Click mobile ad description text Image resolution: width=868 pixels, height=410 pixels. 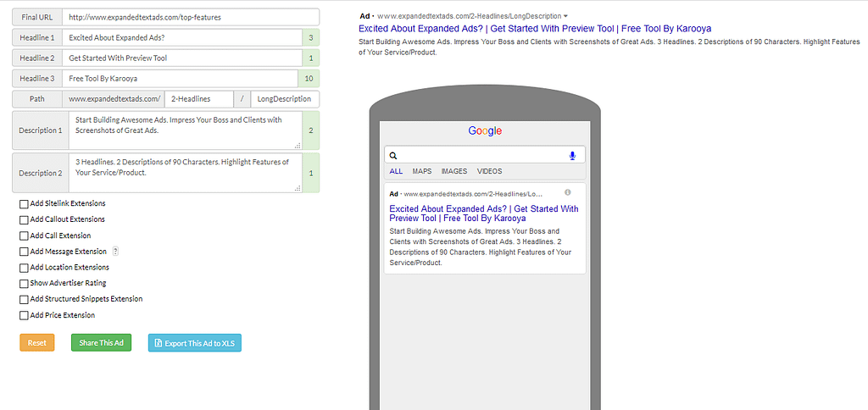pyautogui.click(x=480, y=247)
